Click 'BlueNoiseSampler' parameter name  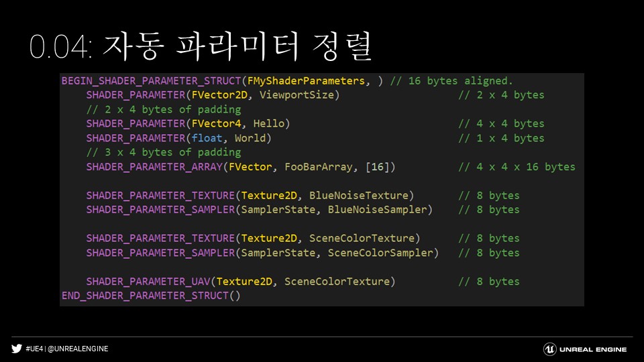[x=377, y=210]
